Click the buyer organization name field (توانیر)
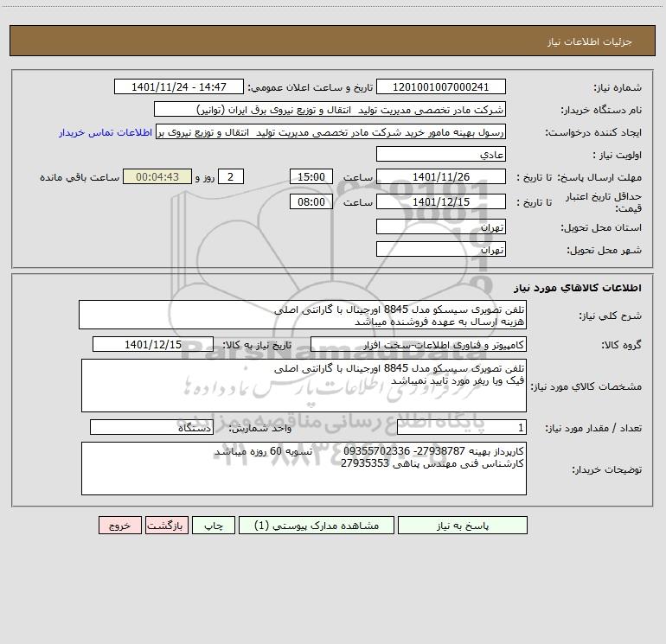This screenshot has width=666, height=644. tap(330, 109)
